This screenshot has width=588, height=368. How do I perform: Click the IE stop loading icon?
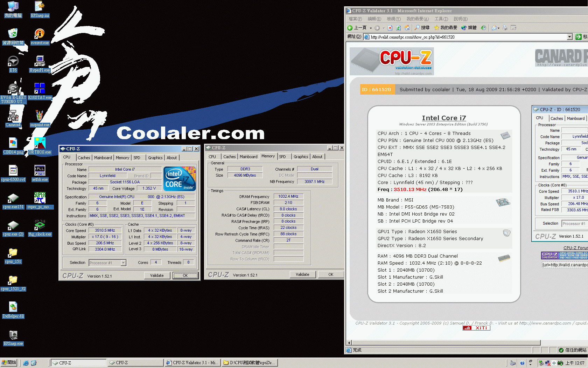[390, 28]
